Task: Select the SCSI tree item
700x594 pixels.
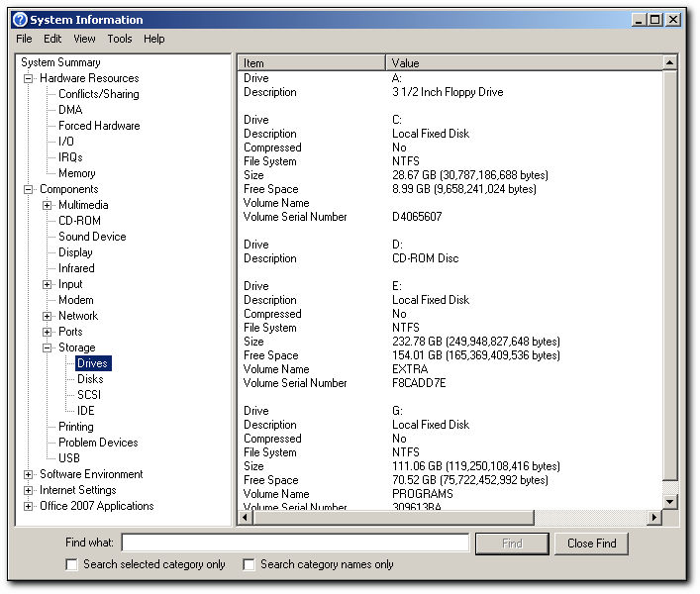Action: [89, 395]
